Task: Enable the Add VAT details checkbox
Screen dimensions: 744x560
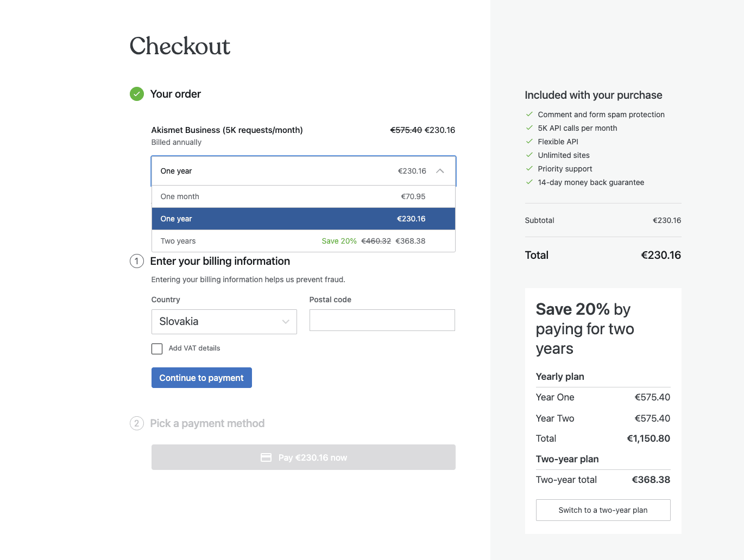Action: coord(157,348)
